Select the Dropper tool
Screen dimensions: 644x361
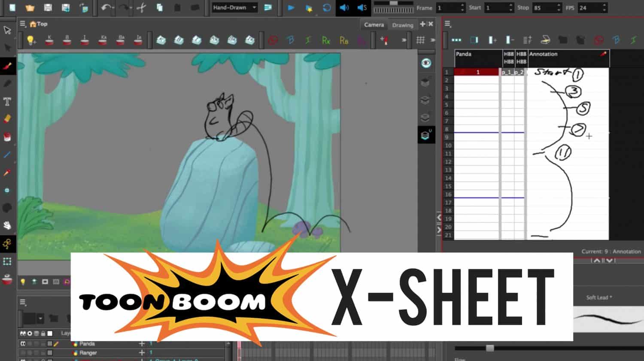[x=7, y=173]
